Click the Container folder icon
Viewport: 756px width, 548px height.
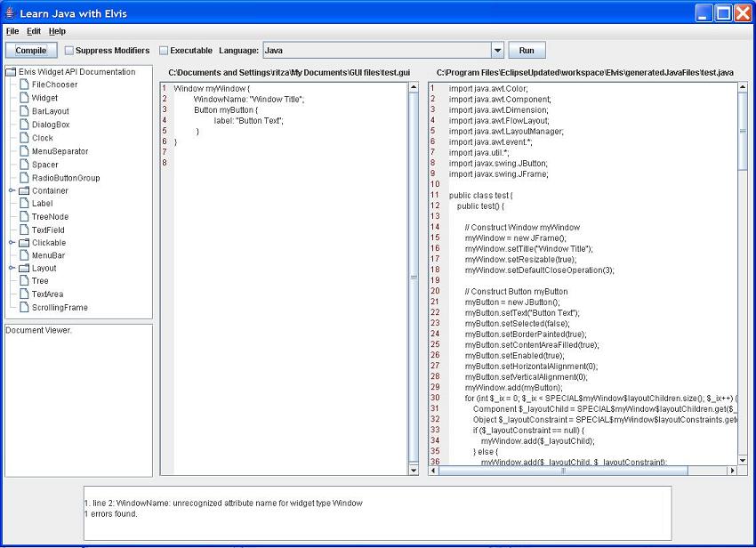coord(25,190)
